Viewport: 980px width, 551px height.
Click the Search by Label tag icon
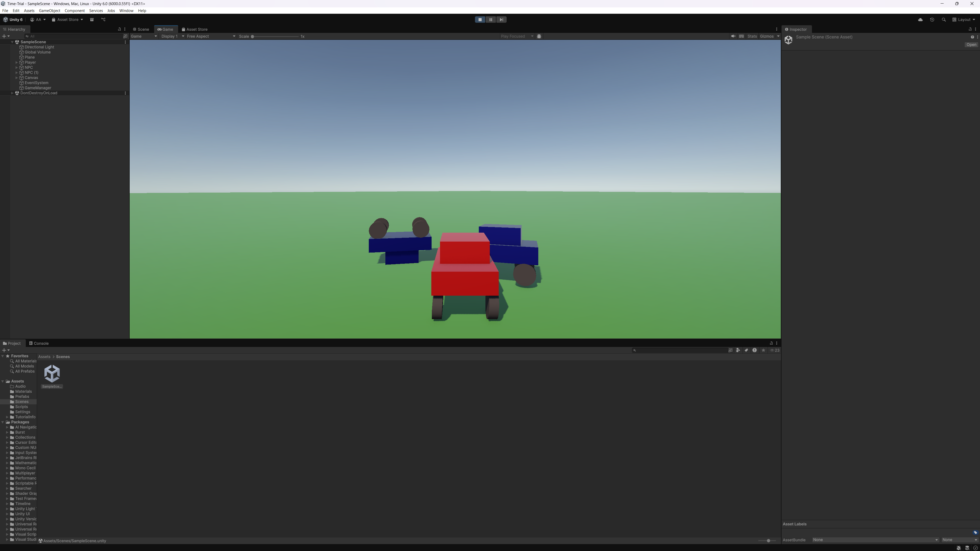[x=746, y=350]
